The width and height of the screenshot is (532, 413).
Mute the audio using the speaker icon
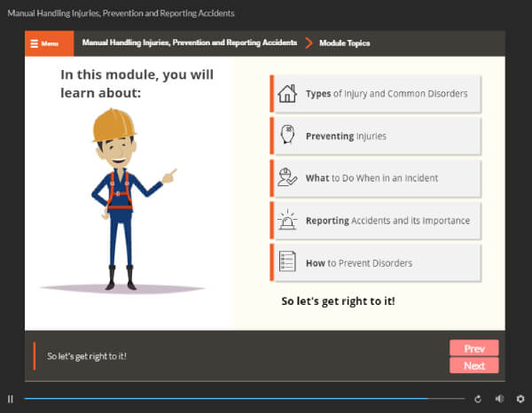click(x=499, y=400)
